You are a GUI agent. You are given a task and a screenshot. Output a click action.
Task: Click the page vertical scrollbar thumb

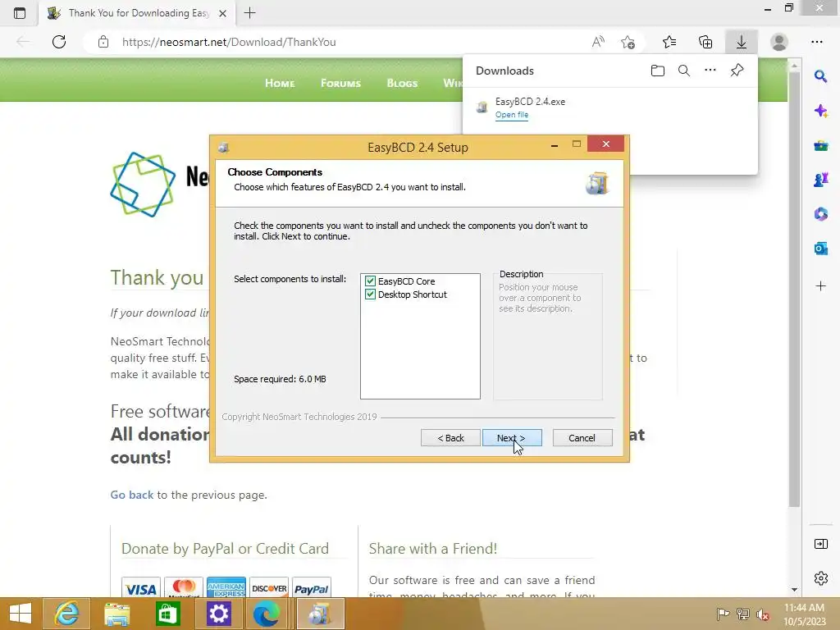(x=794, y=290)
